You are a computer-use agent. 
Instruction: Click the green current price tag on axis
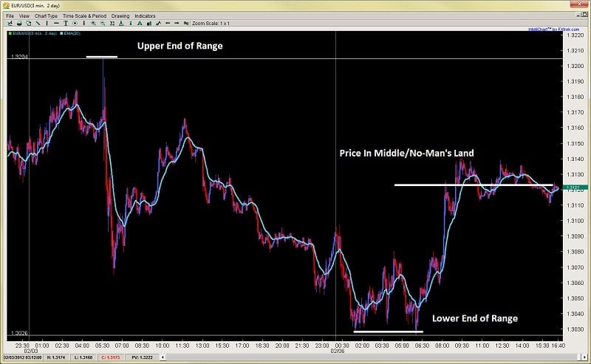point(575,188)
